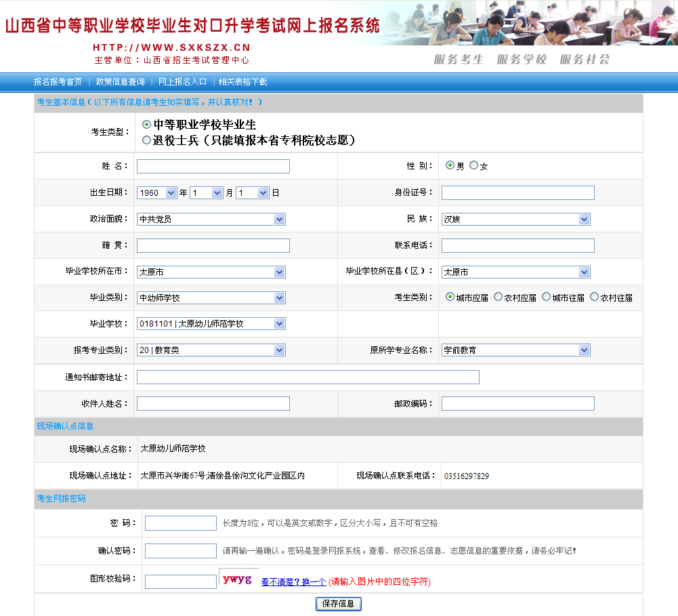Select 农村应届 candidate category
678x616 pixels.
click(x=498, y=297)
